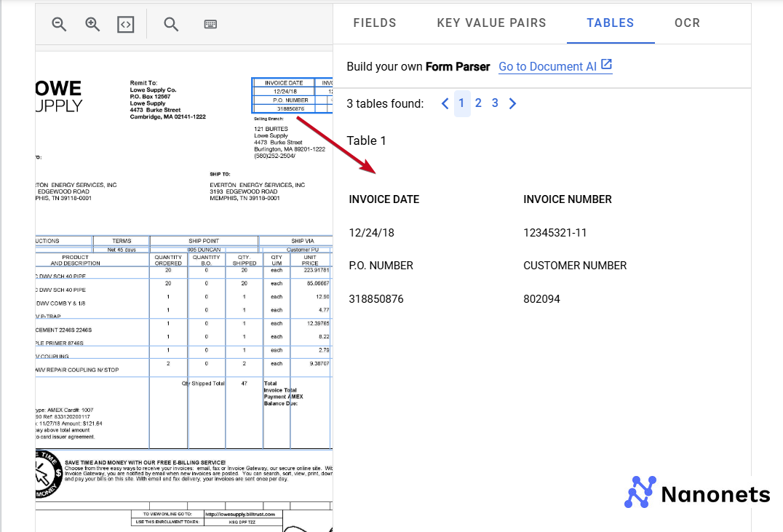Select the embed code view icon
Screen dimensions: 783x532
(x=126, y=23)
